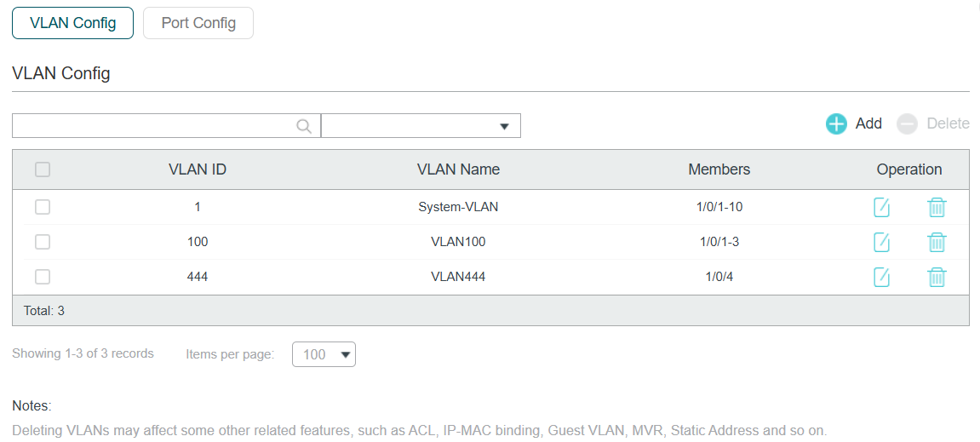Screen dimensions: 980x442
Task: Edit the VLAN444 entry
Action: (x=881, y=277)
